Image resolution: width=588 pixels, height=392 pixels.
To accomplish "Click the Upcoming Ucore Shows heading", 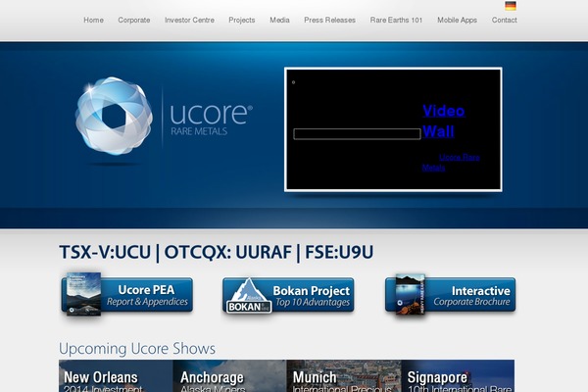I will (x=137, y=349).
